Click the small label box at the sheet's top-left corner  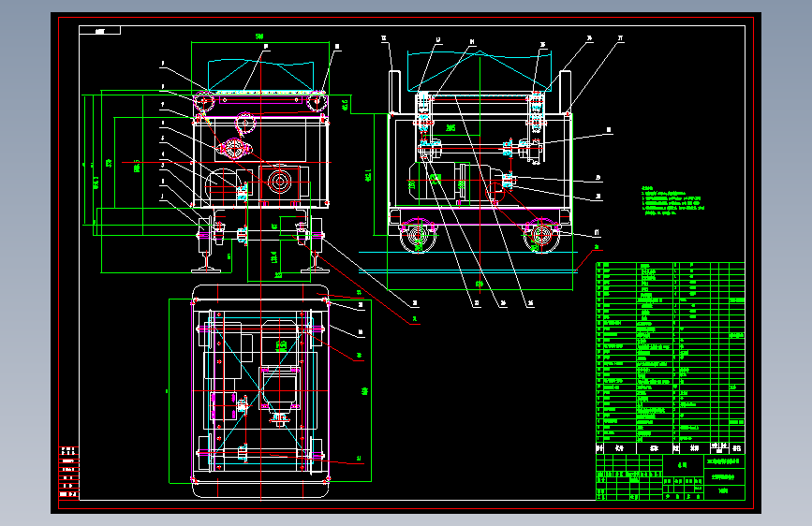(100, 31)
